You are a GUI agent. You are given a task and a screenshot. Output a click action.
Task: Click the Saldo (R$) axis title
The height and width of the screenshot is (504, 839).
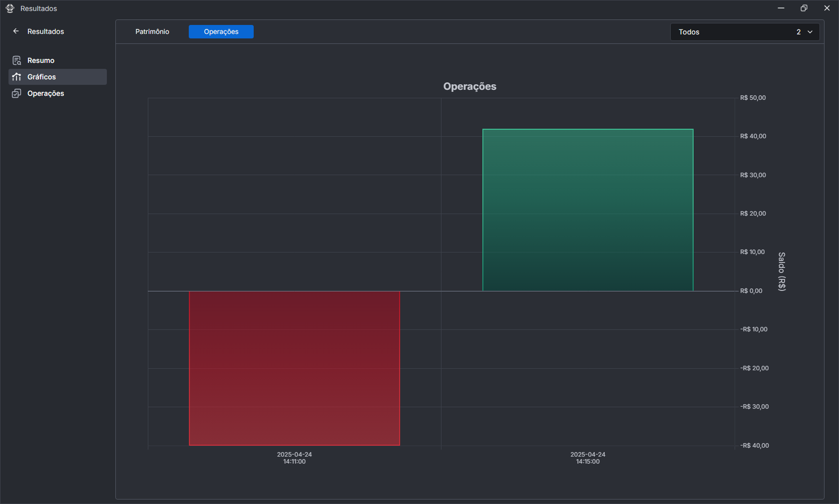point(782,271)
